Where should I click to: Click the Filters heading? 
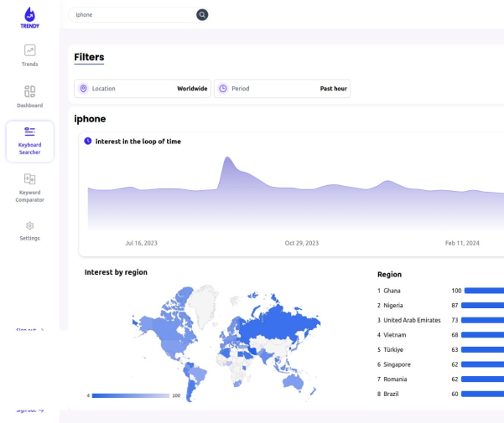[89, 57]
